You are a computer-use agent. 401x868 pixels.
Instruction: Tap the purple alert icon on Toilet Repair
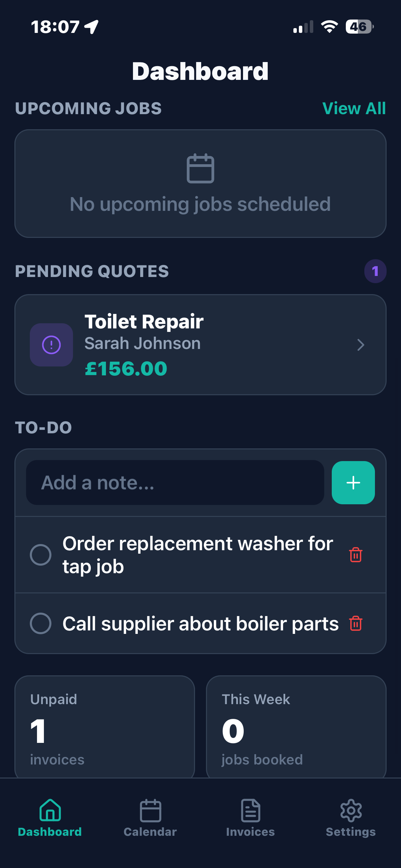point(51,345)
